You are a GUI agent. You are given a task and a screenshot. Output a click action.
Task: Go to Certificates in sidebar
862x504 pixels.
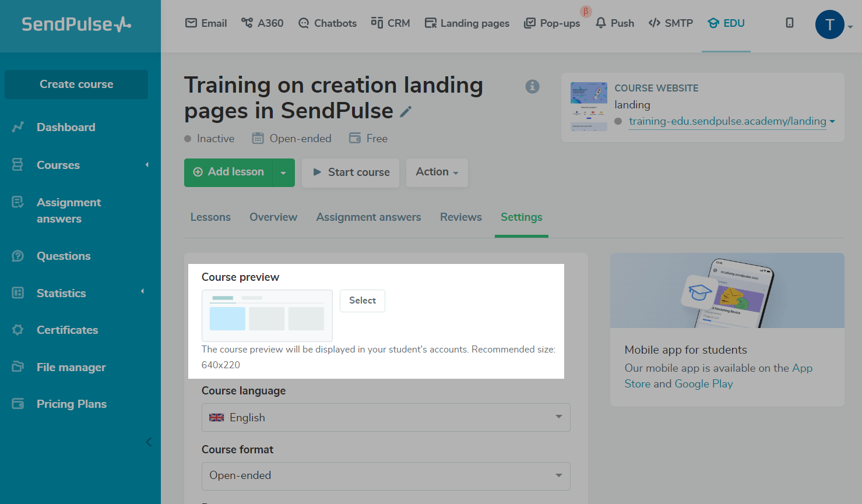tap(67, 330)
